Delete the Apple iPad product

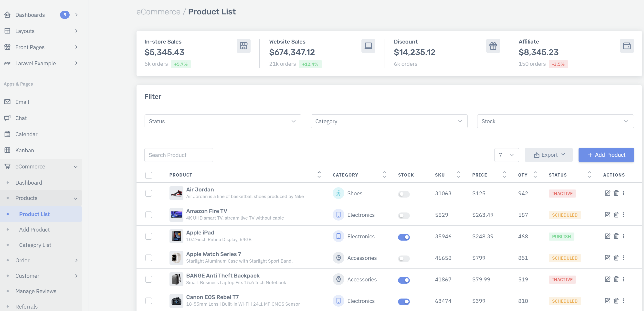(x=616, y=236)
